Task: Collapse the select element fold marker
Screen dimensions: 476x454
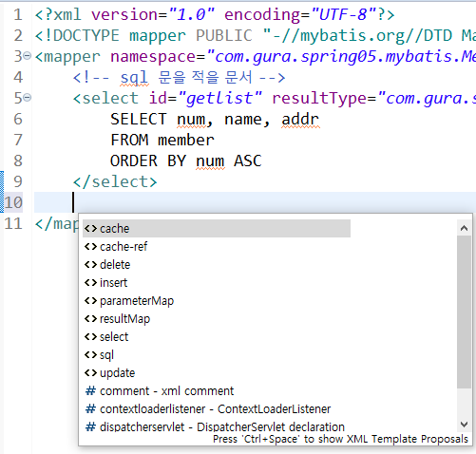Action: [x=28, y=98]
